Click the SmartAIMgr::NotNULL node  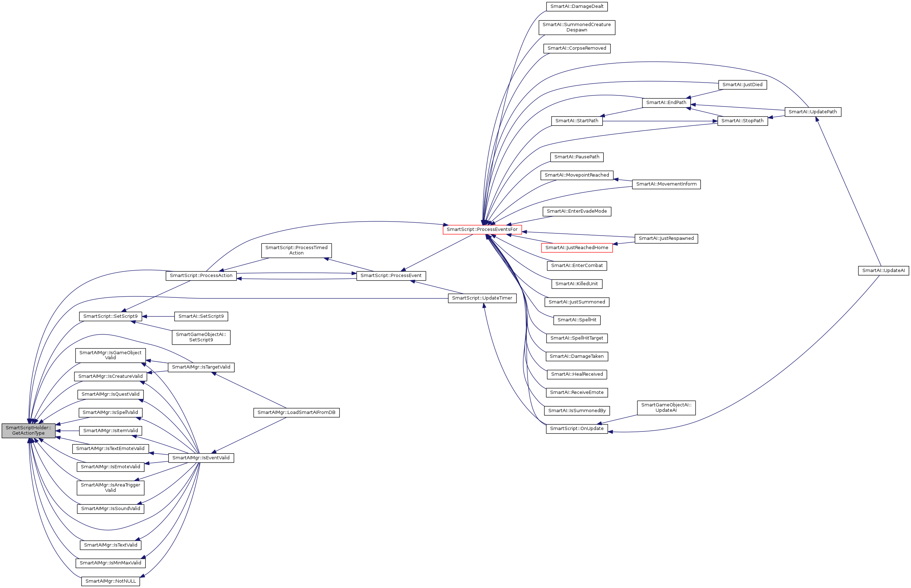pos(111,581)
